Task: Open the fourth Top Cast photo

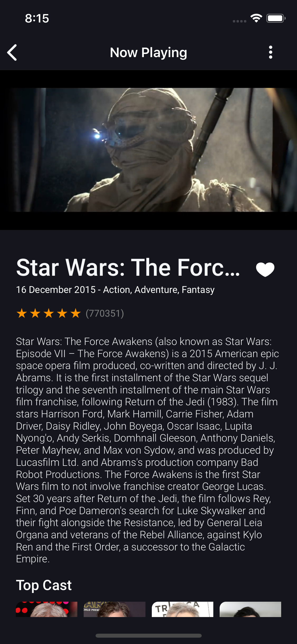Action: coord(250,609)
